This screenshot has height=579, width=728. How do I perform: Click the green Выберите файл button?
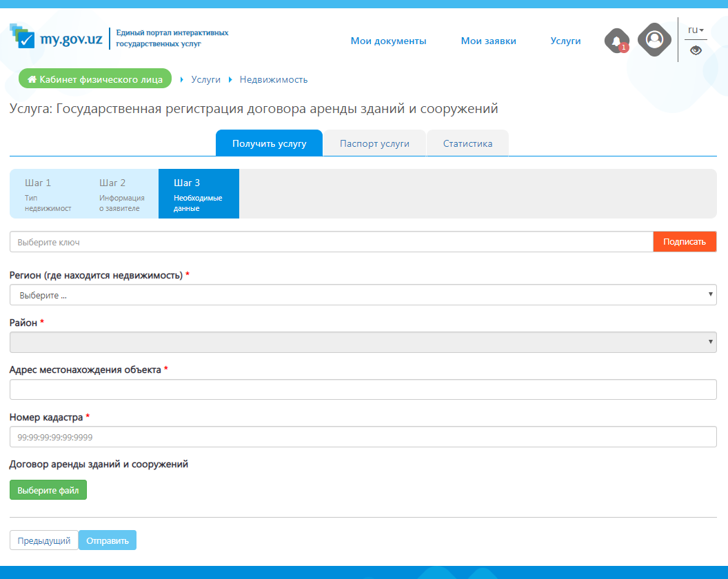coord(48,490)
